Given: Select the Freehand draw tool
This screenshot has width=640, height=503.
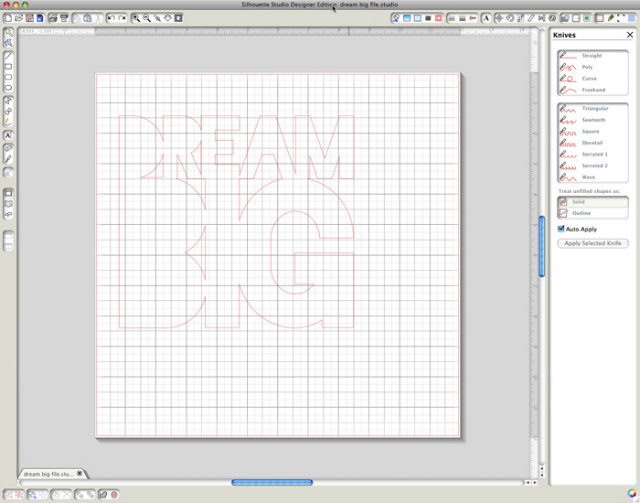Looking at the screenshot, I should point(8,122).
